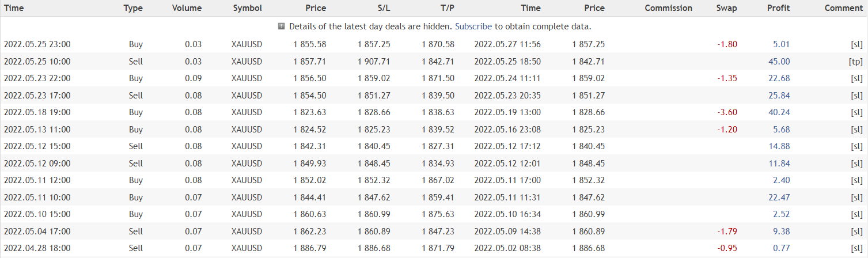The height and width of the screenshot is (258, 868).
Task: Click the -3.60 swap value
Action: (x=727, y=112)
